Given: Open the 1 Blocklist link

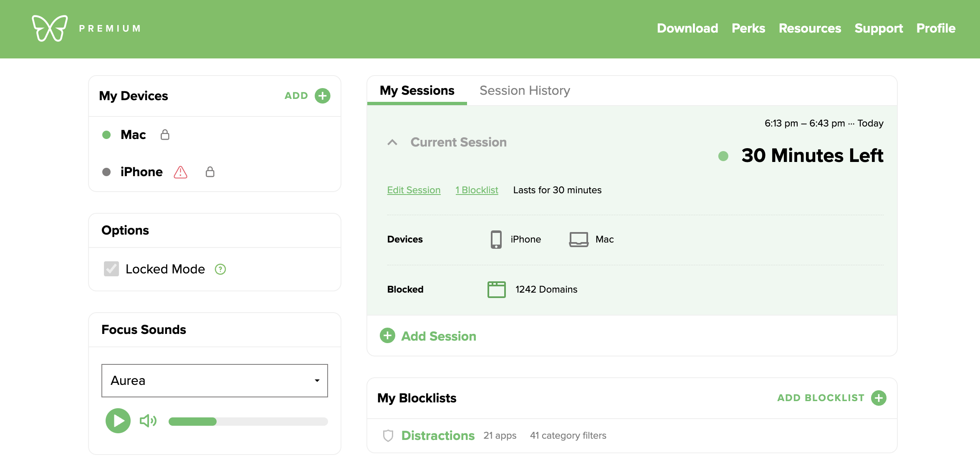Looking at the screenshot, I should 477,190.
